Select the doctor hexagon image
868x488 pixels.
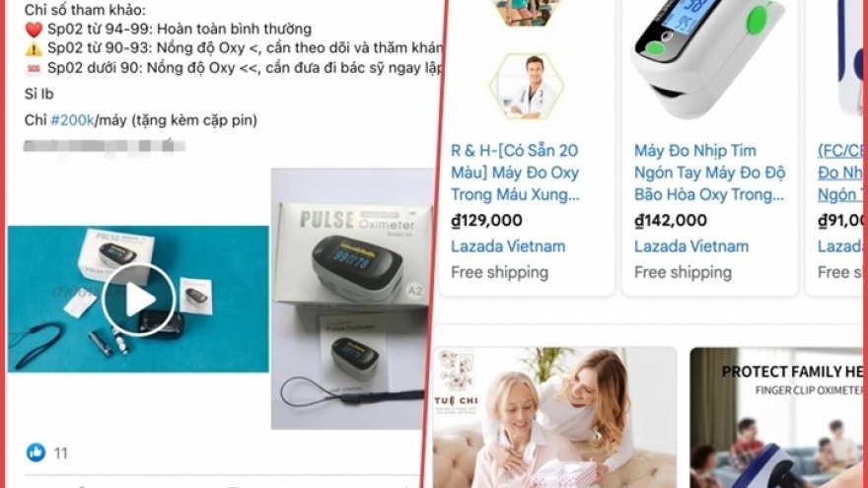(x=527, y=87)
